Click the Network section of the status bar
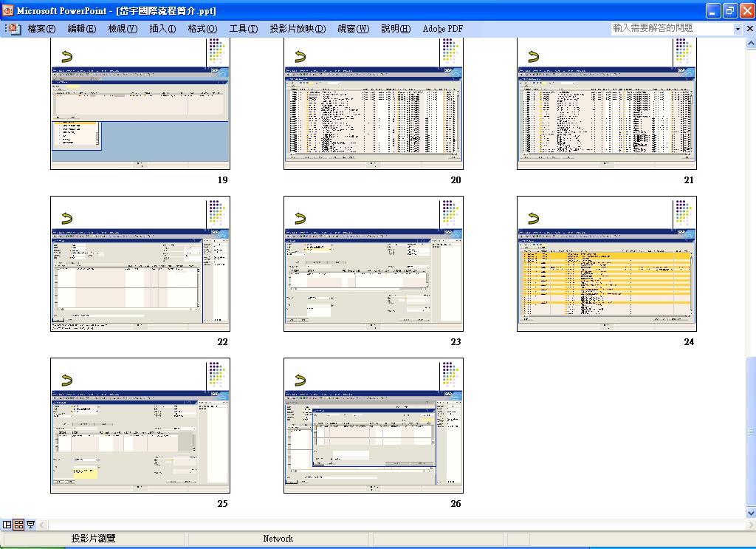 click(x=278, y=539)
